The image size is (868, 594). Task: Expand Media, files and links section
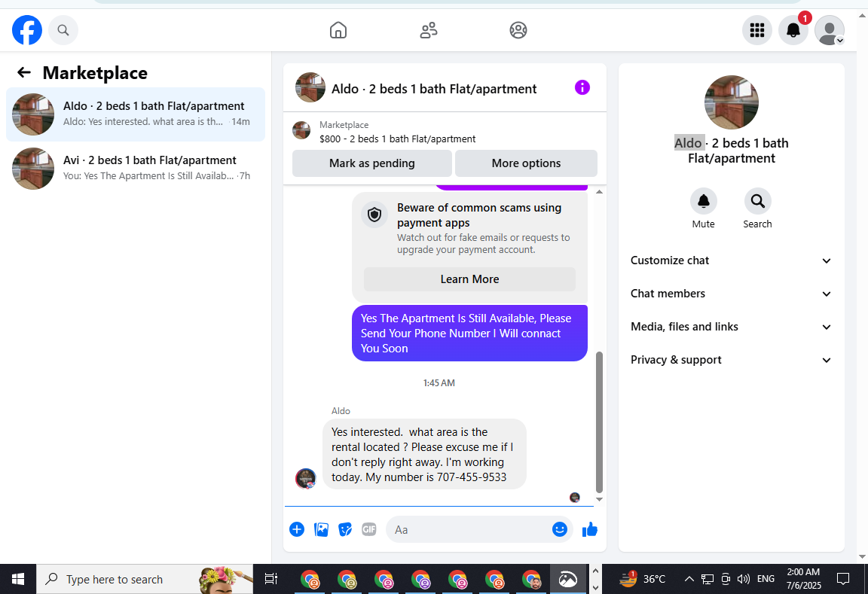tap(731, 327)
